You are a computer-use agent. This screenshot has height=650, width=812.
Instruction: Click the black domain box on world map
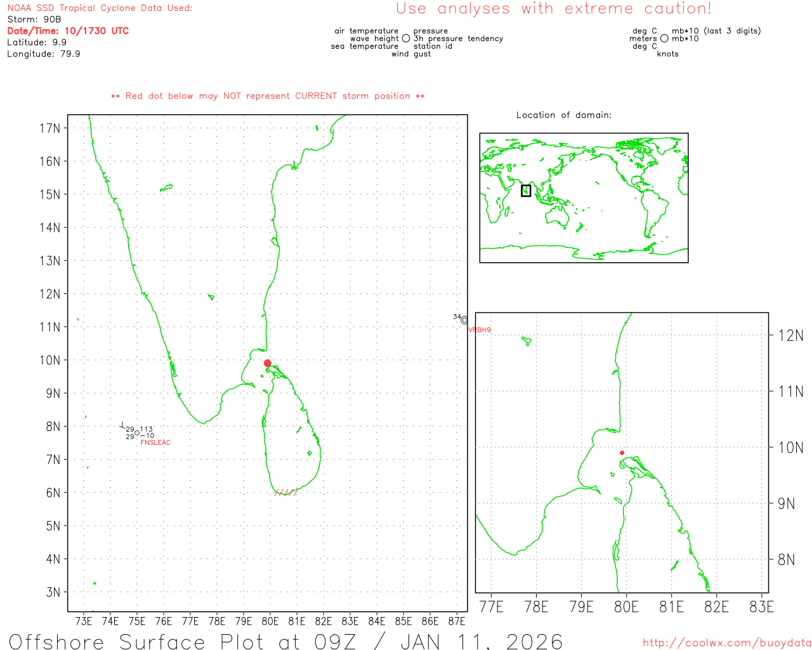tap(526, 190)
